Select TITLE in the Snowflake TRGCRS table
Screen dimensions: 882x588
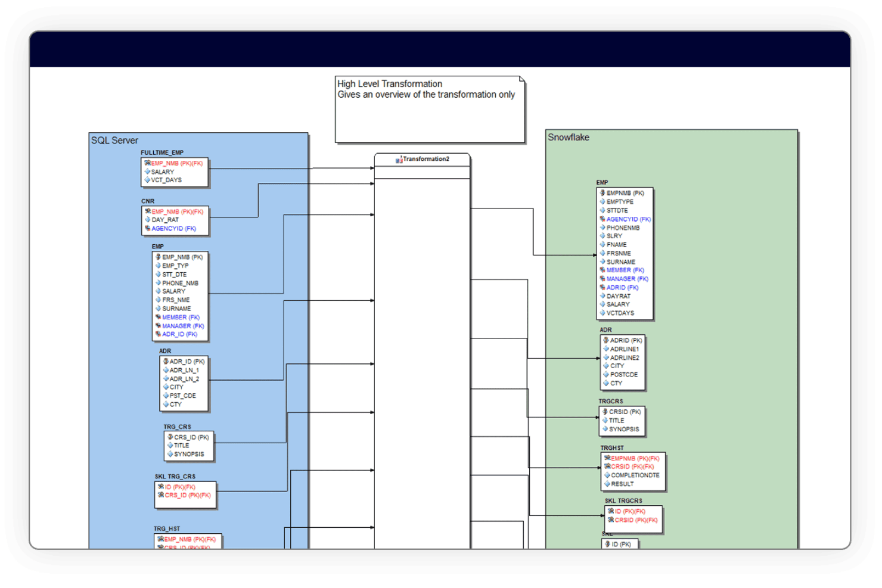pyautogui.click(x=616, y=421)
